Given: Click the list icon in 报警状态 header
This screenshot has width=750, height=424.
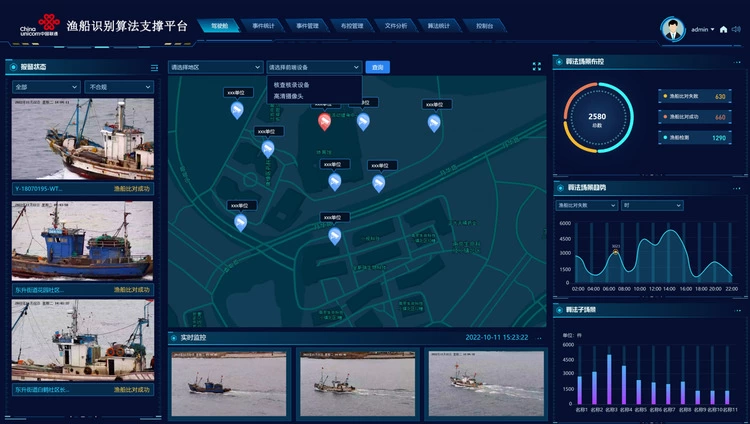Looking at the screenshot, I should pos(154,67).
